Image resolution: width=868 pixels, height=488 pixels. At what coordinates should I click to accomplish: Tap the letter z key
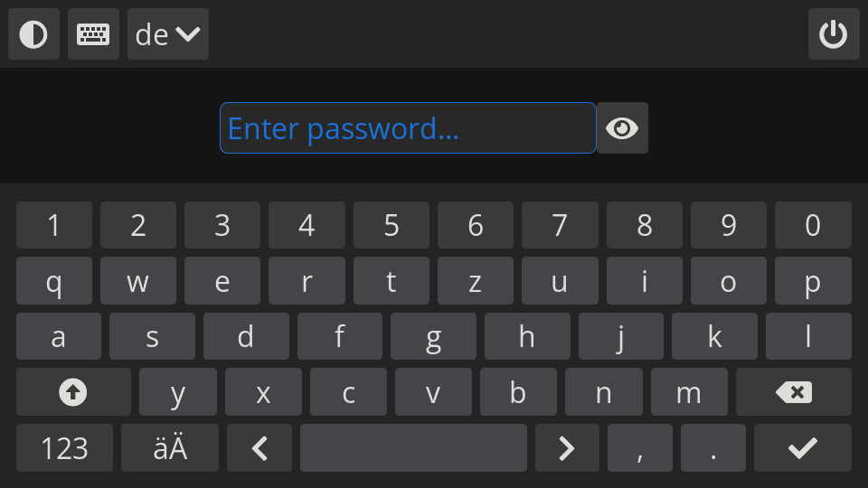pos(475,280)
